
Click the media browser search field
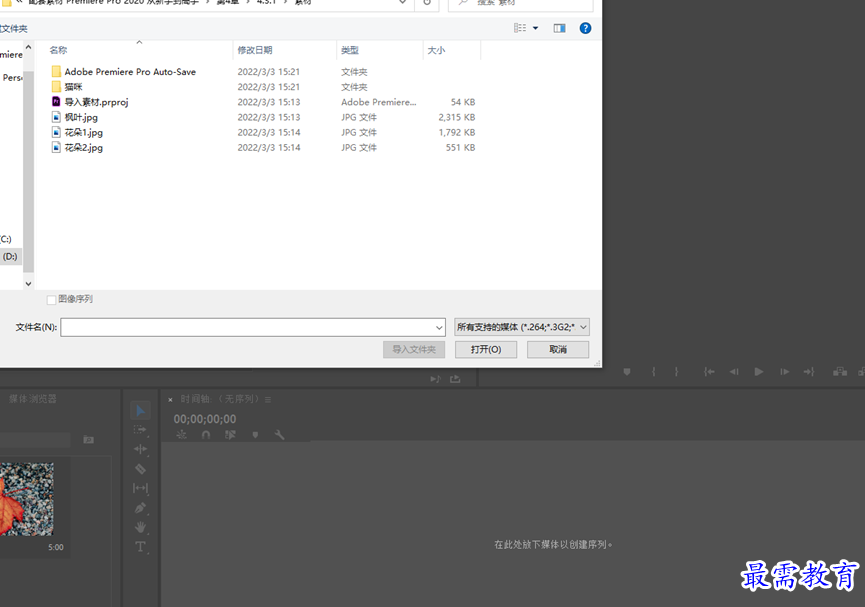[35, 440]
